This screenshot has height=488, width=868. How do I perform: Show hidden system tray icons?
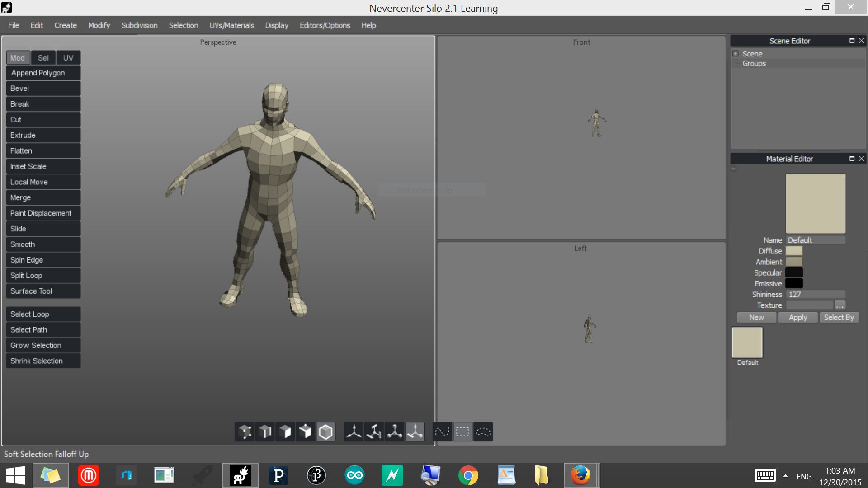[x=786, y=476]
